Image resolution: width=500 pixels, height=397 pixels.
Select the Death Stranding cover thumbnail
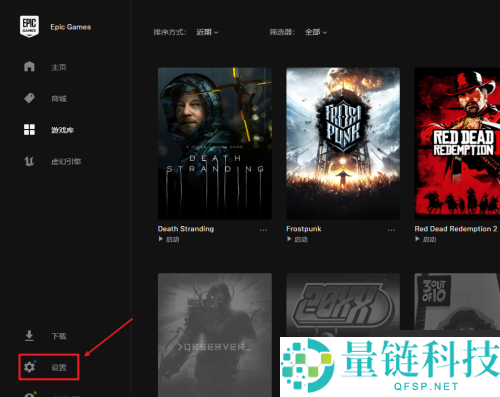(x=215, y=143)
